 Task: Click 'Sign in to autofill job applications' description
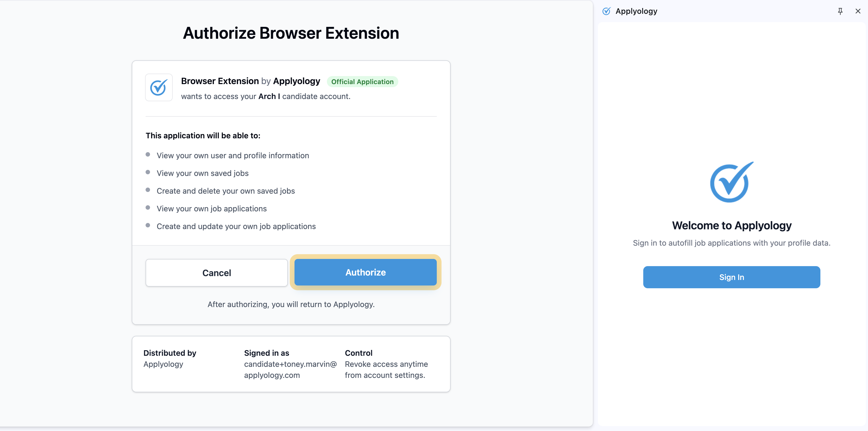click(732, 243)
